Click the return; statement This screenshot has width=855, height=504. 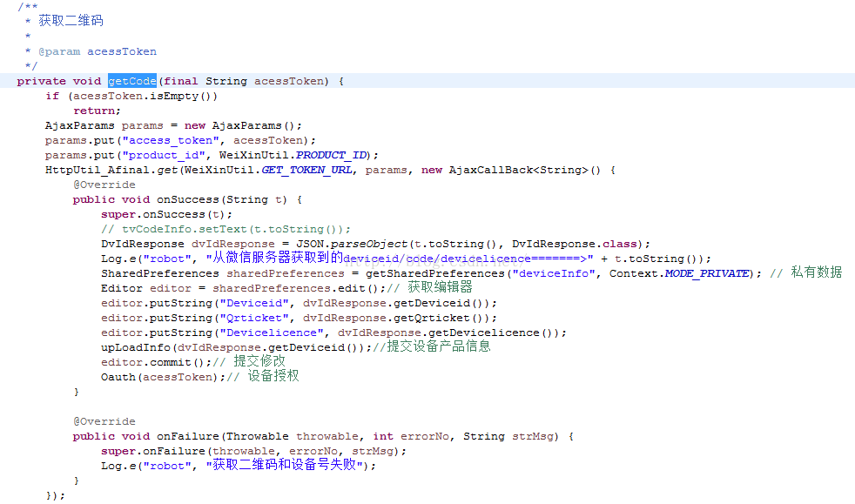tap(97, 111)
